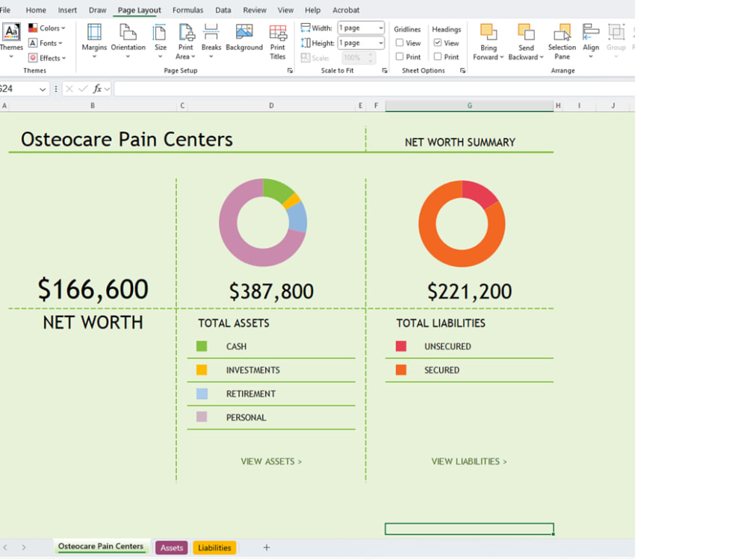Select column G header
Viewport: 747px width, 560px height.
click(x=469, y=106)
